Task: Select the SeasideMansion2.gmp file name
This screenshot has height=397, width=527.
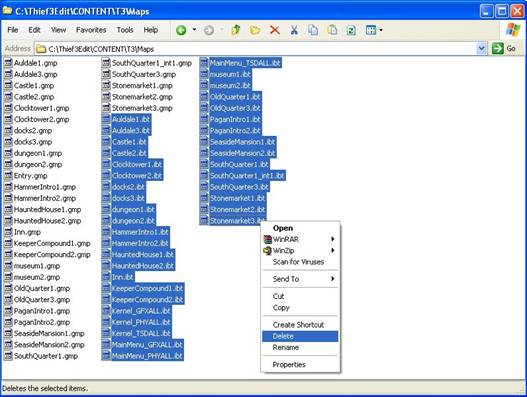Action: coord(49,345)
